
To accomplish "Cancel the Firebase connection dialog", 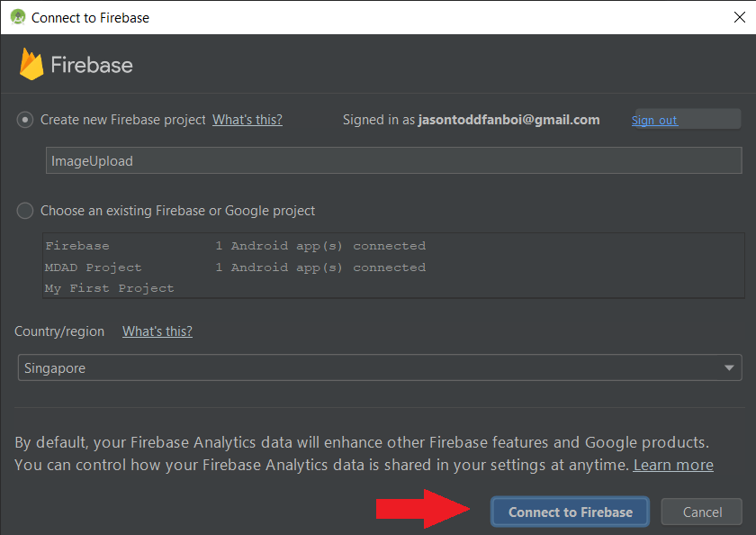I will tap(702, 512).
